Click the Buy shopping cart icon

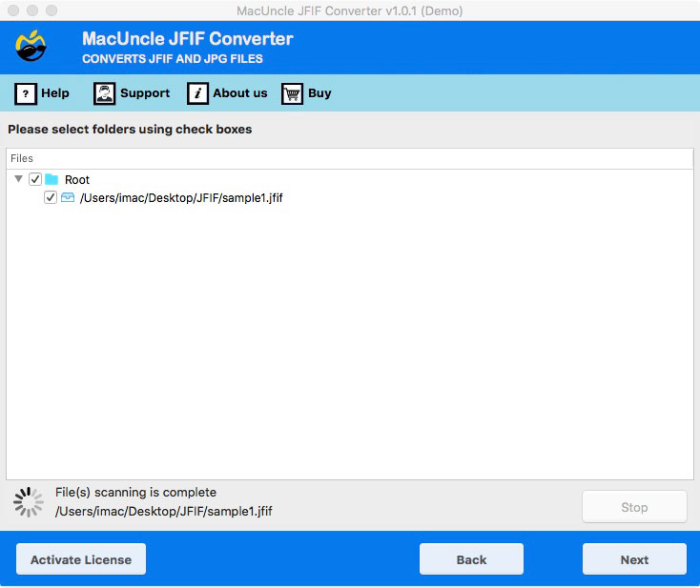click(x=292, y=93)
